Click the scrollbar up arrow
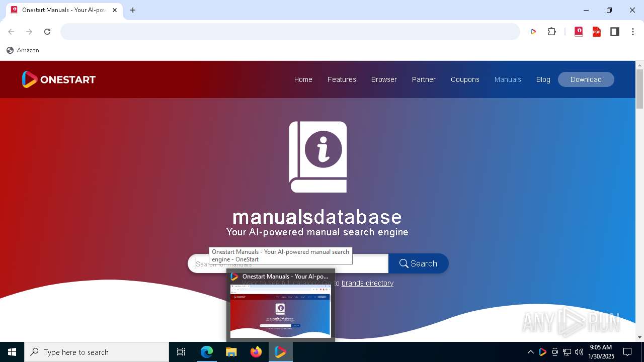The width and height of the screenshot is (644, 362). click(x=640, y=65)
